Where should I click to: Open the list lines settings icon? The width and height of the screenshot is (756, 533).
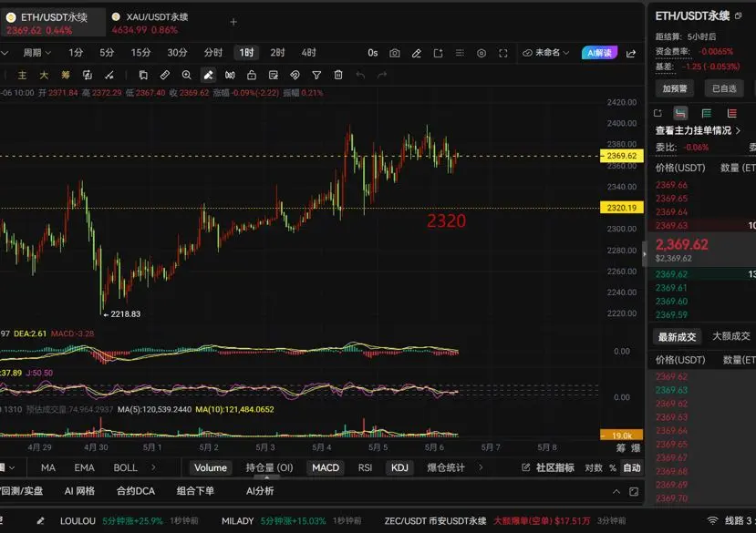pyautogui.click(x=460, y=53)
